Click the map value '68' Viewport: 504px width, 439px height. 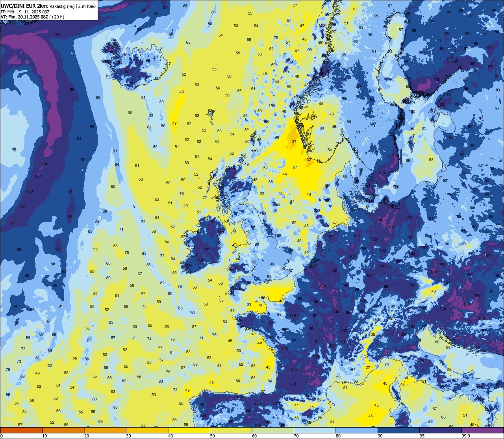249,39
